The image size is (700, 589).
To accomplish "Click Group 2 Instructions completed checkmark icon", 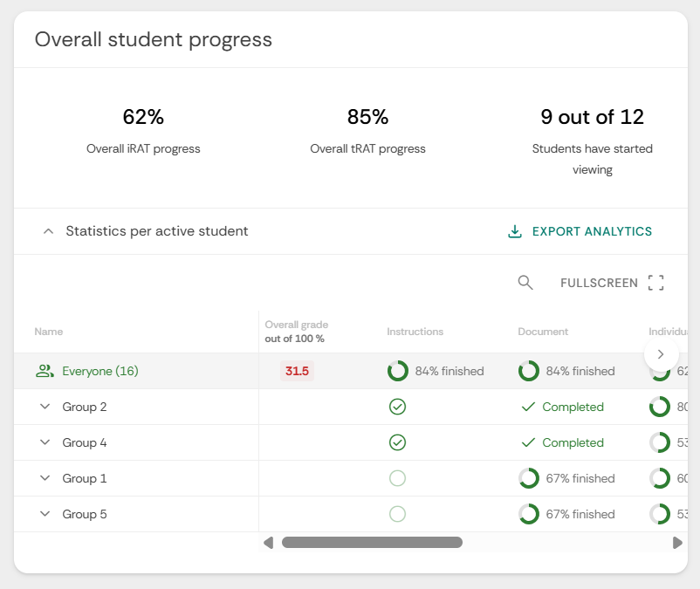I will (397, 407).
